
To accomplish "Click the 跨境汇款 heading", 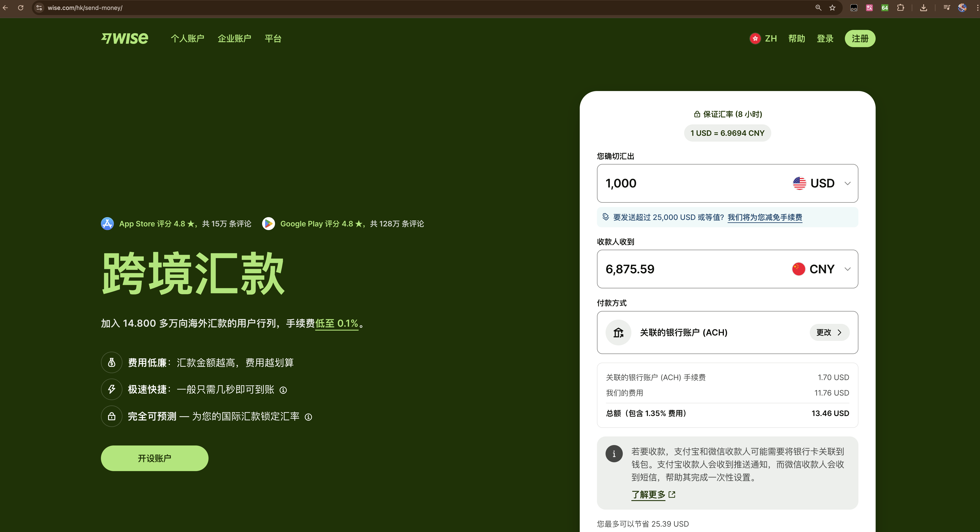I will pyautogui.click(x=193, y=273).
